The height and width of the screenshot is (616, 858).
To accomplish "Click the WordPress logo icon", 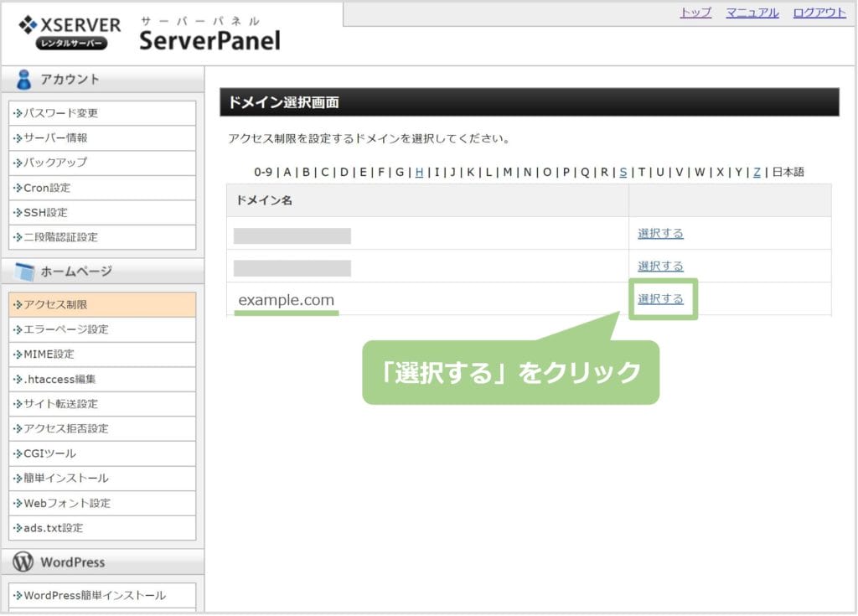I will 23,562.
